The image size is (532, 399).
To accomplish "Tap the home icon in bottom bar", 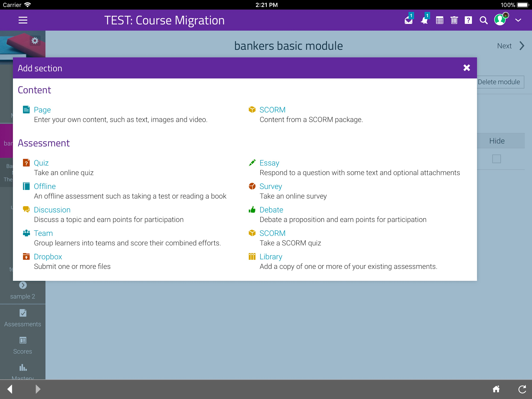I will tap(496, 389).
